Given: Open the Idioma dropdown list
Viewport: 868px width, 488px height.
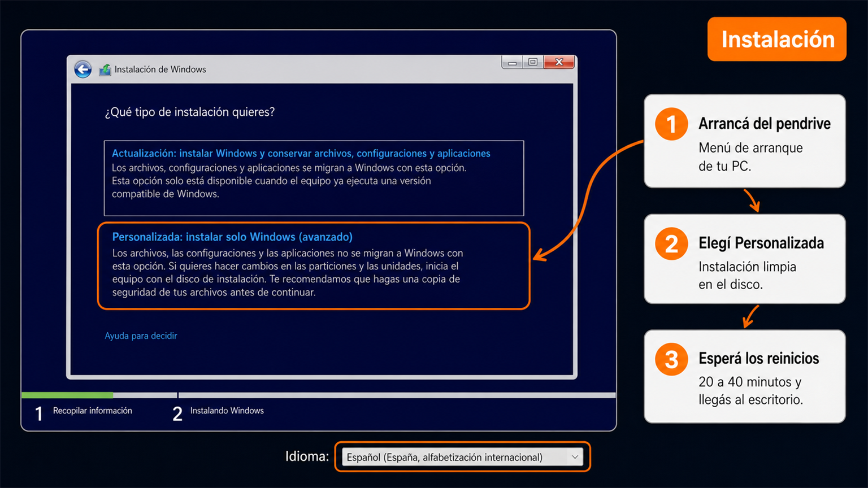Looking at the screenshot, I should click(462, 457).
